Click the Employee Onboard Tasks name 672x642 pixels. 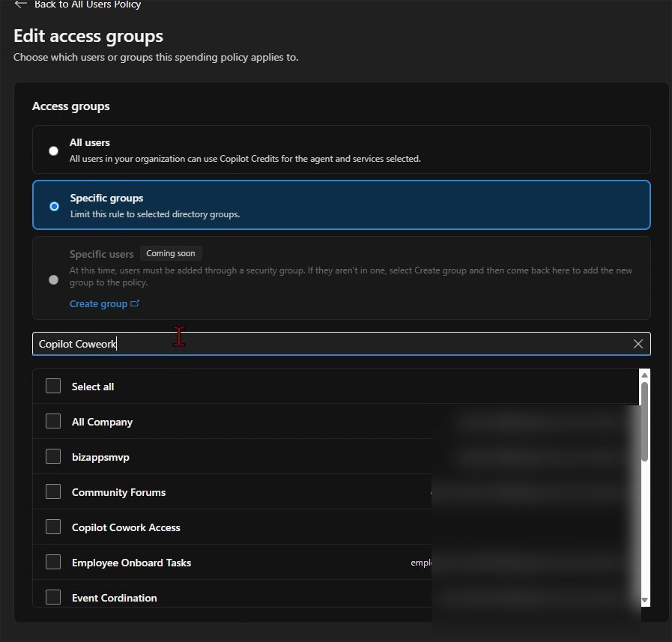coord(132,563)
